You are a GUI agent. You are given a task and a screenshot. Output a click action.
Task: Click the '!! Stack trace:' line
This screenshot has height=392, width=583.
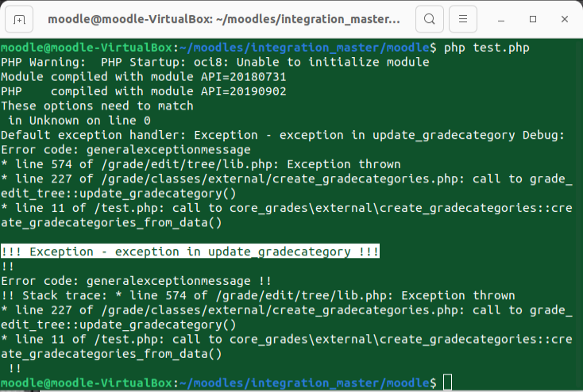pos(257,295)
